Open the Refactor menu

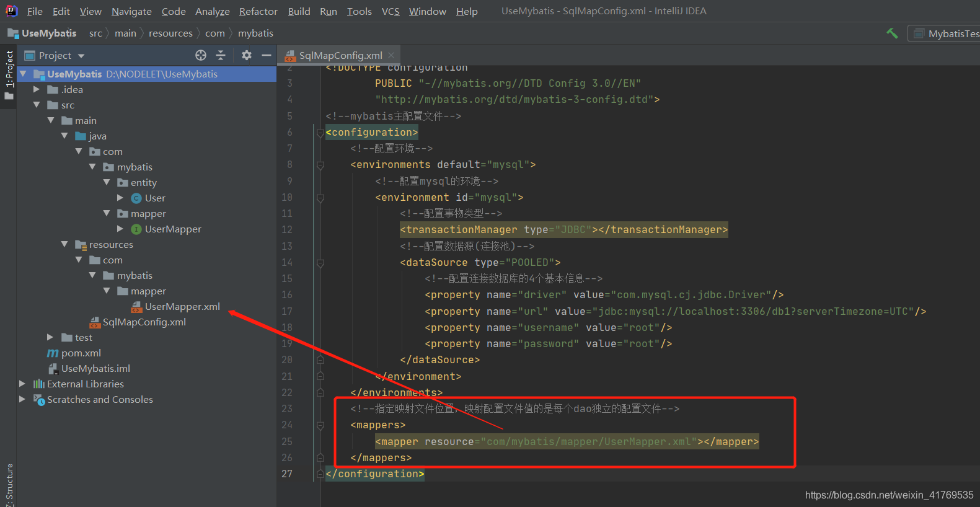tap(258, 11)
